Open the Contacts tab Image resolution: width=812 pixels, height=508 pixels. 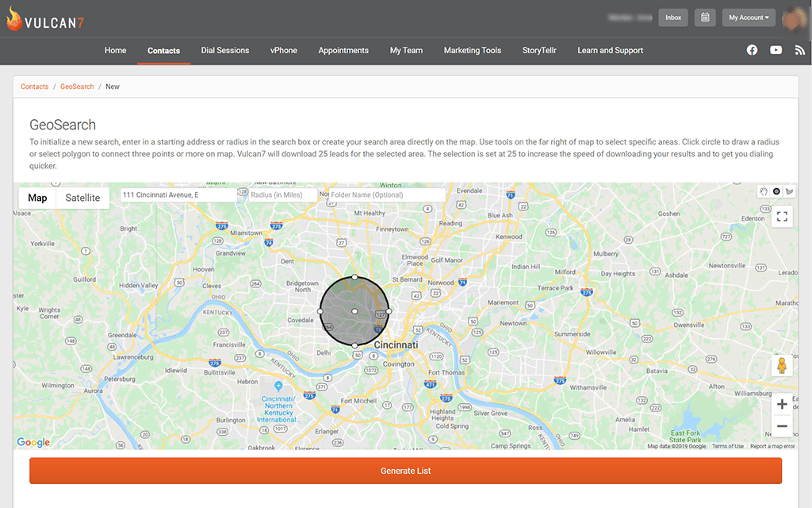(x=163, y=50)
